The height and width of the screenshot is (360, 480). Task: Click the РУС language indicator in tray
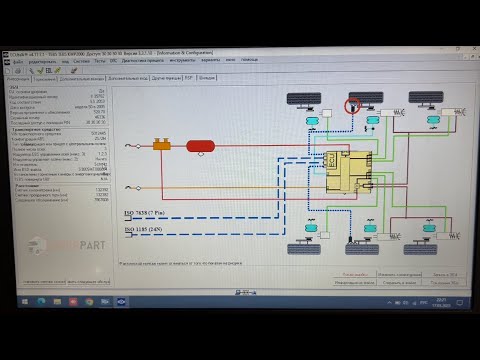424,302
